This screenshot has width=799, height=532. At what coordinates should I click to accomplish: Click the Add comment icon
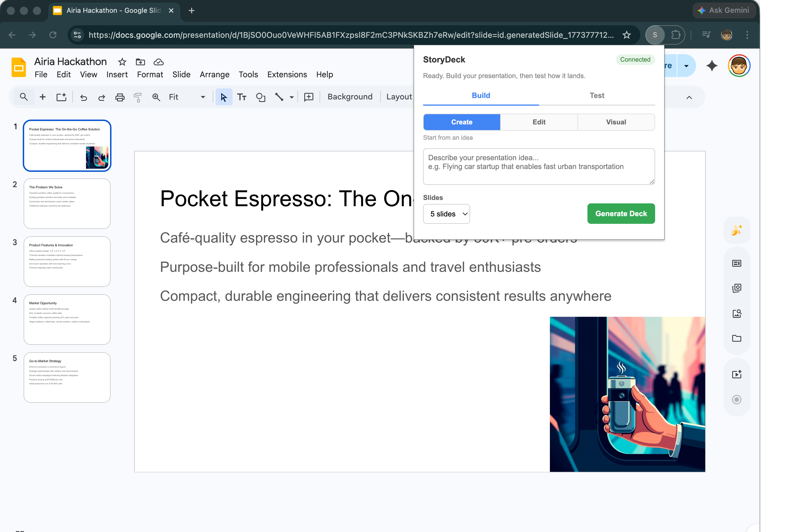[x=309, y=97]
